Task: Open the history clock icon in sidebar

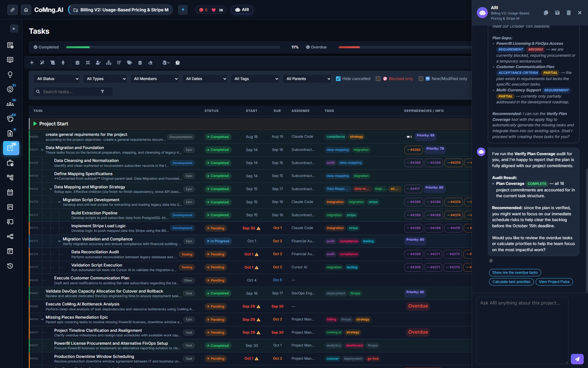Action: click(10, 266)
